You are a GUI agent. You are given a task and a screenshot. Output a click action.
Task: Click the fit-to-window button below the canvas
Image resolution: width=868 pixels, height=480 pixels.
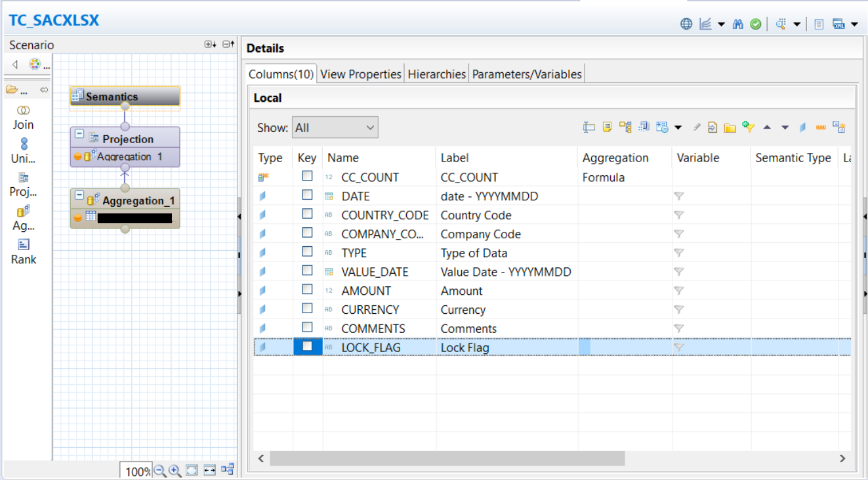click(x=190, y=471)
